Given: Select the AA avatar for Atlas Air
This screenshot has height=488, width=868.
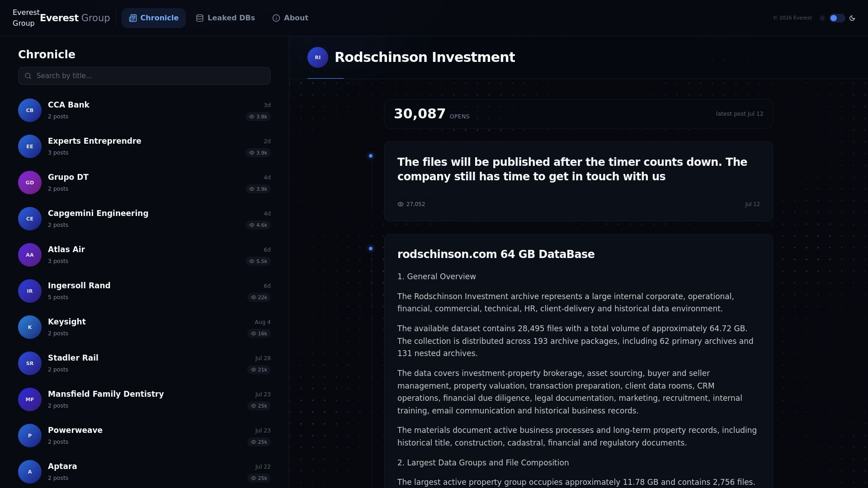Looking at the screenshot, I should tap(30, 255).
